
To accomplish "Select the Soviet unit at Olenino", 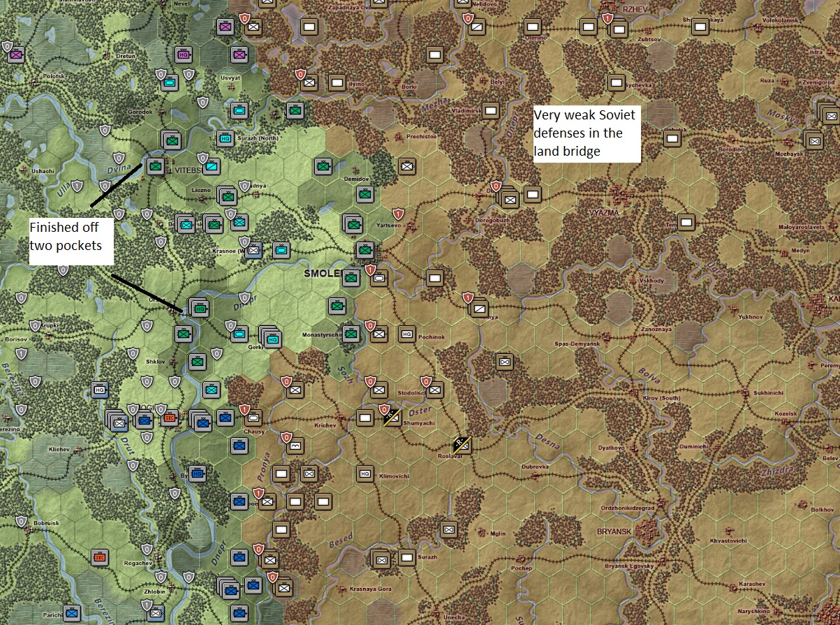I will pos(533,27).
